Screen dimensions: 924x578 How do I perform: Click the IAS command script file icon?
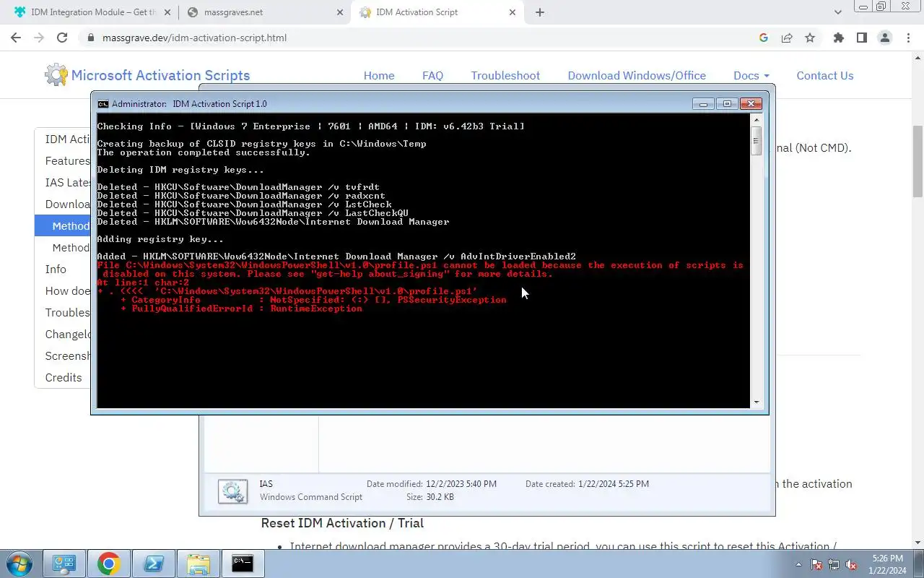click(x=232, y=491)
